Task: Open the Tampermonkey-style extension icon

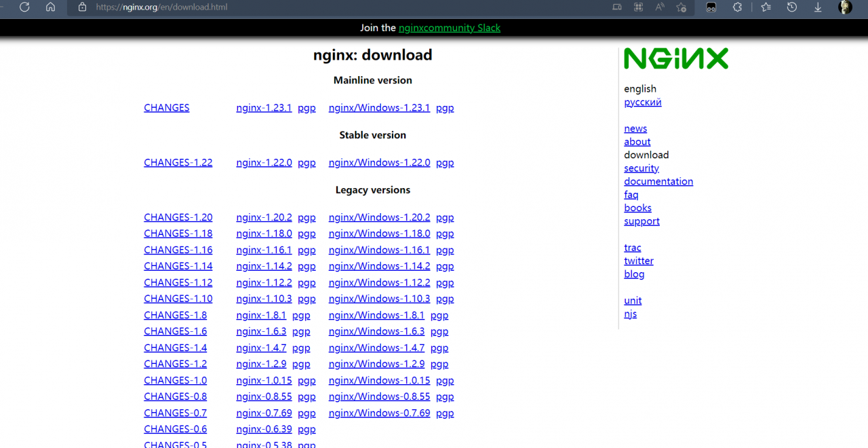Action: coord(711,7)
